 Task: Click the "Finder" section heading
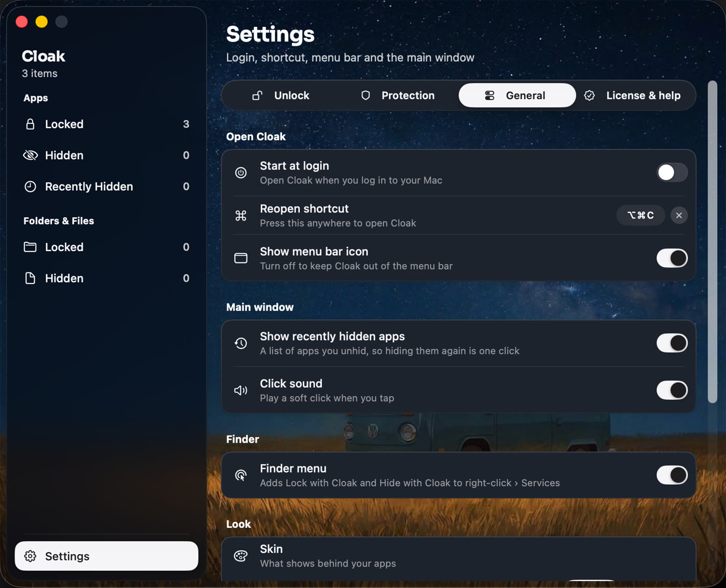pos(242,439)
